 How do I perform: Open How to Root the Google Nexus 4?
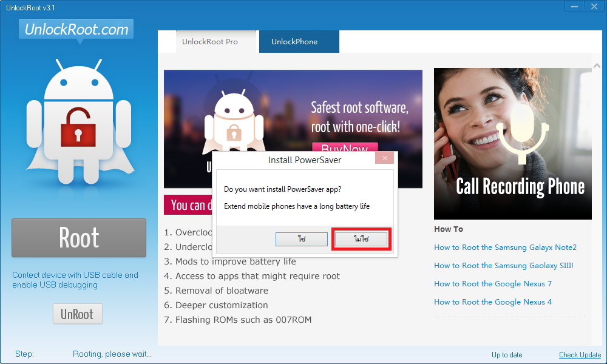coord(493,302)
